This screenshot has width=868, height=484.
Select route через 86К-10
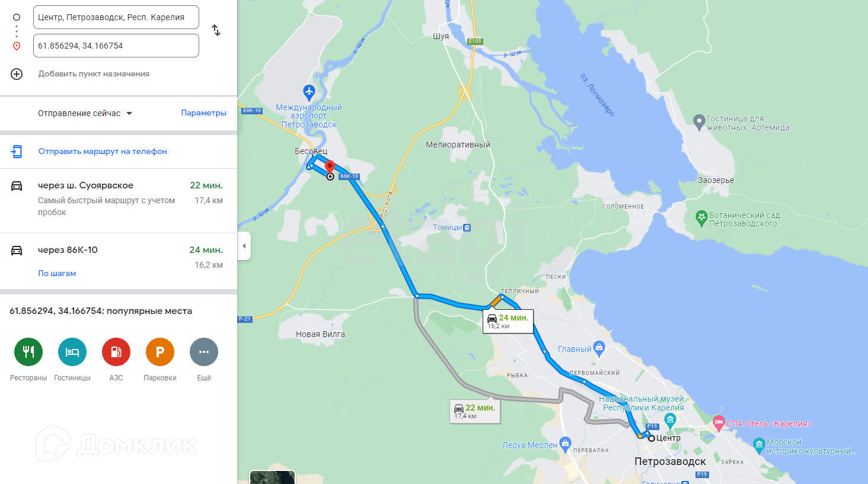119,261
